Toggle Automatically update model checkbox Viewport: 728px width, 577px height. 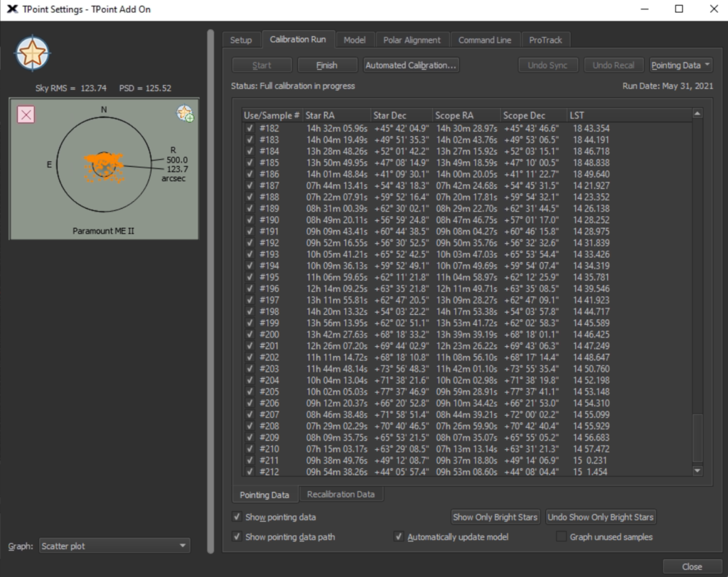398,536
